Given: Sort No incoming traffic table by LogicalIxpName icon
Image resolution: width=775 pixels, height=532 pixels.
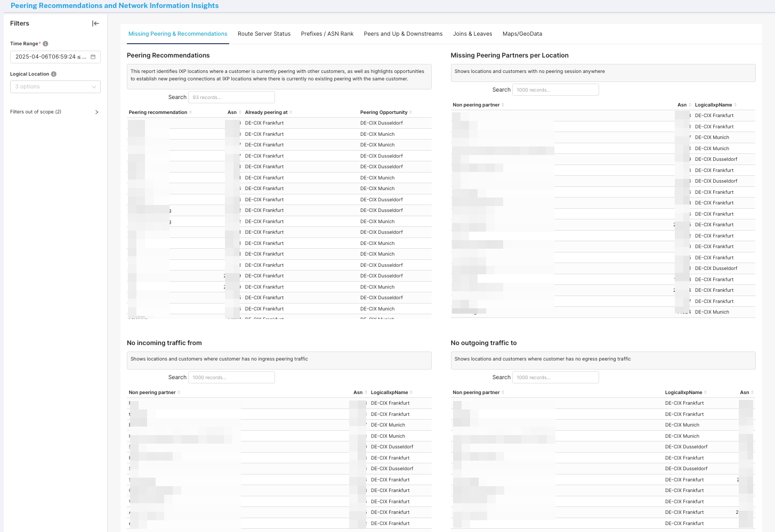Looking at the screenshot, I should [411, 392].
